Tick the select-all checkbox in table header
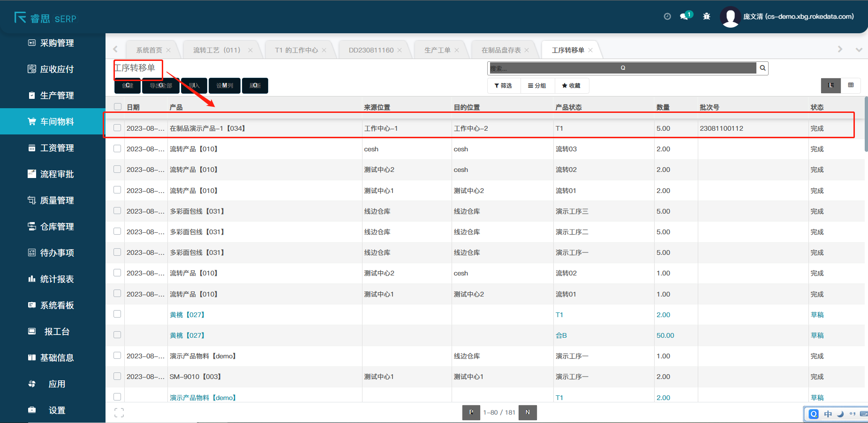The image size is (868, 423). [118, 107]
